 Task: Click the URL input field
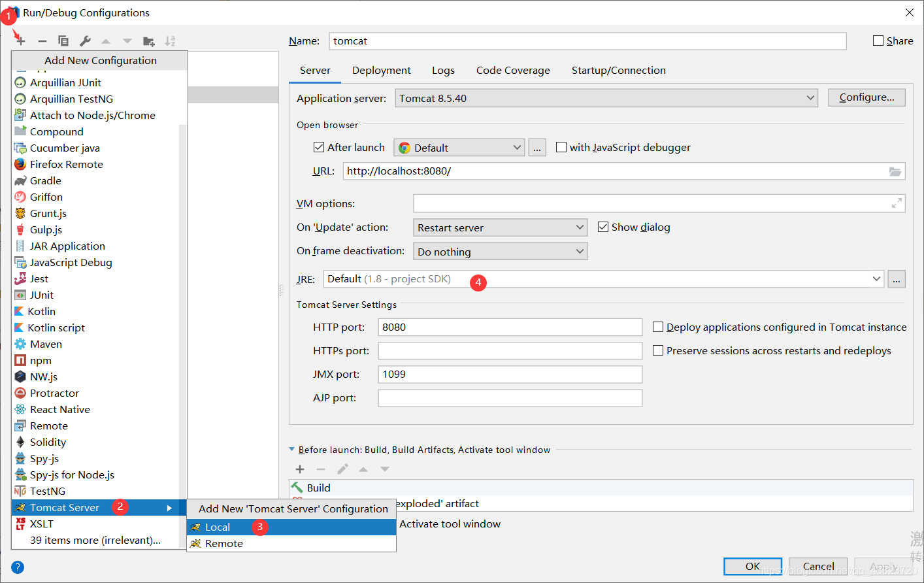[x=624, y=171]
